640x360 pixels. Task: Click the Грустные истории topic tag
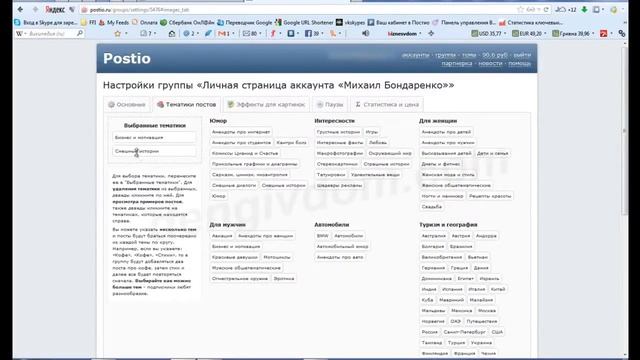point(338,132)
